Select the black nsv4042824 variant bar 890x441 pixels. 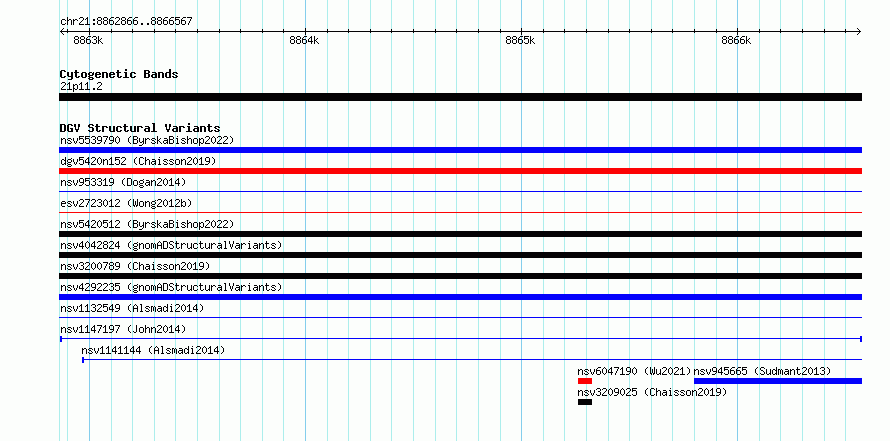coord(460,255)
